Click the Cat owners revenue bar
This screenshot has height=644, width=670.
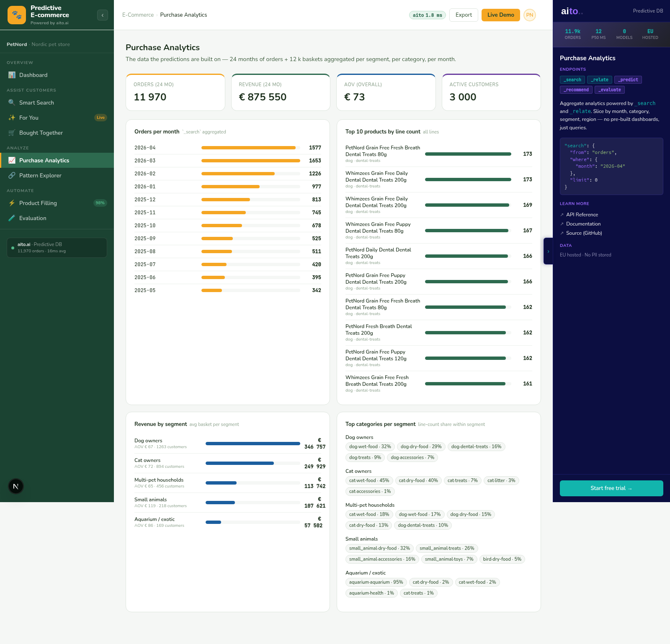pyautogui.click(x=240, y=463)
